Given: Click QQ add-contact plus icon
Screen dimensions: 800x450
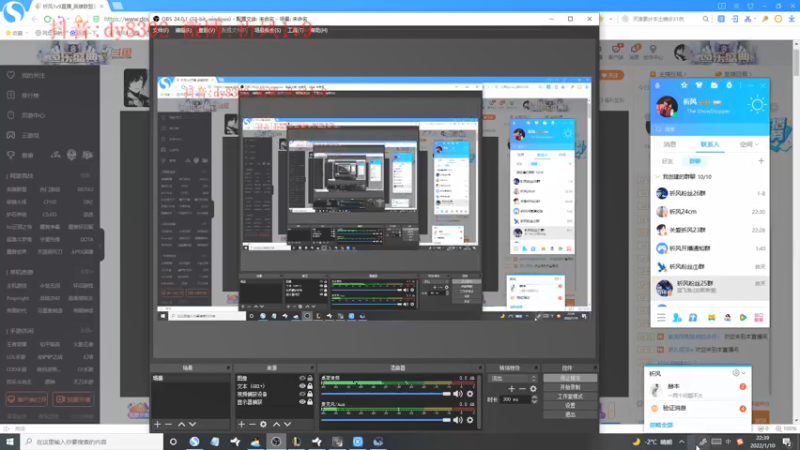Looking at the screenshot, I should point(761,161).
